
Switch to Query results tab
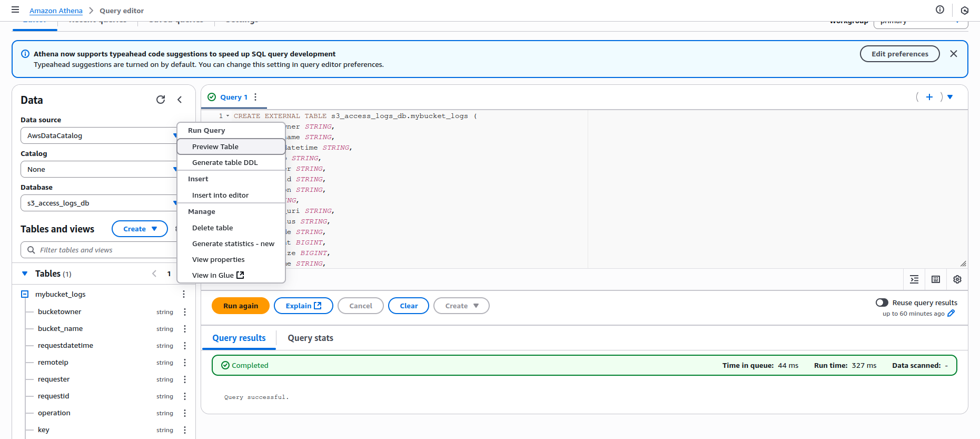point(239,338)
